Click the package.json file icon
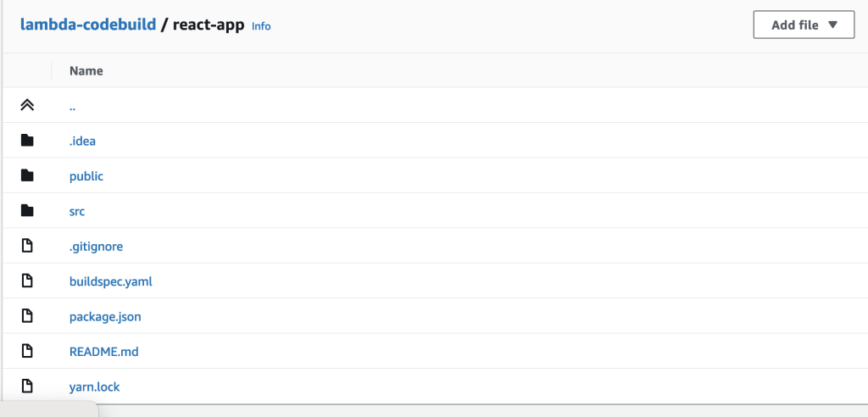Image resolution: width=868 pixels, height=417 pixels. pyautogui.click(x=27, y=316)
